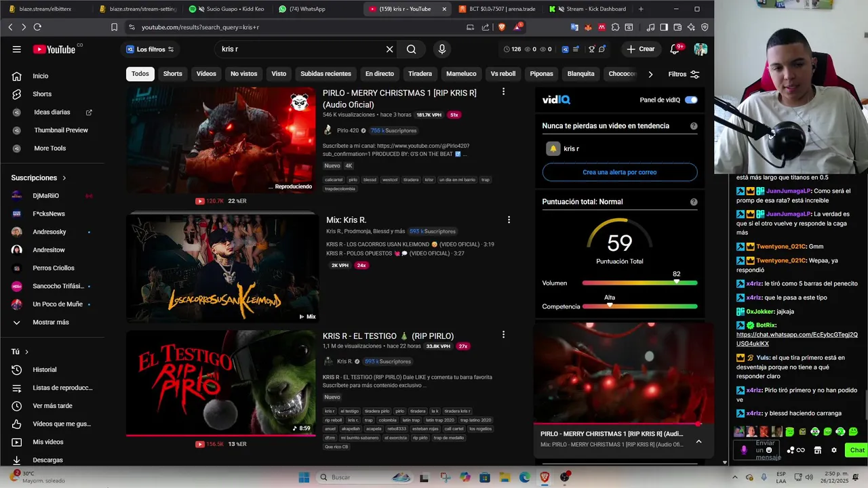Click the Volumen score slider marker
The height and width of the screenshot is (488, 868).
(676, 282)
